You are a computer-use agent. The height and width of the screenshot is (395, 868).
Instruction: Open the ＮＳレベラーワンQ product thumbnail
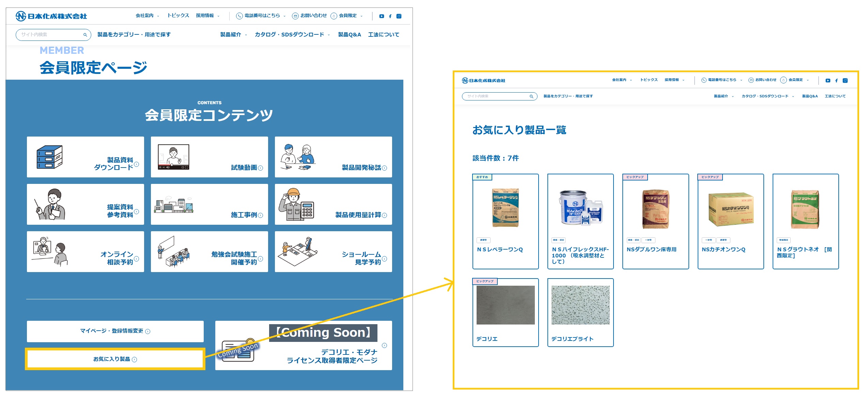click(x=505, y=208)
